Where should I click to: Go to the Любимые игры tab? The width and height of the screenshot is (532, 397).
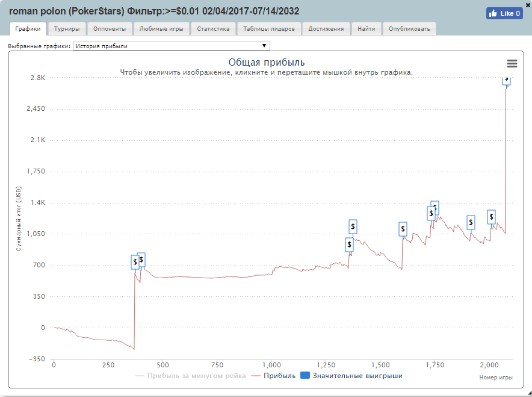point(161,29)
